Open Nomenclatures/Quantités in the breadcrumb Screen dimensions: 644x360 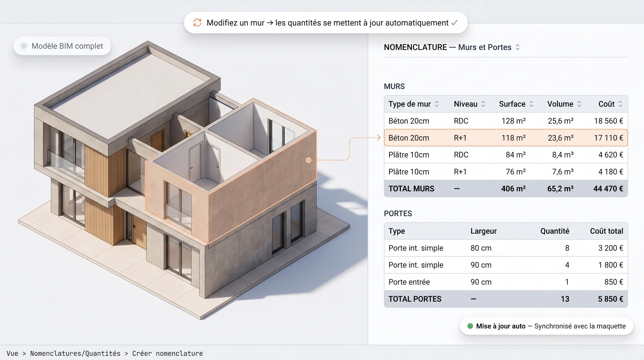(75, 353)
